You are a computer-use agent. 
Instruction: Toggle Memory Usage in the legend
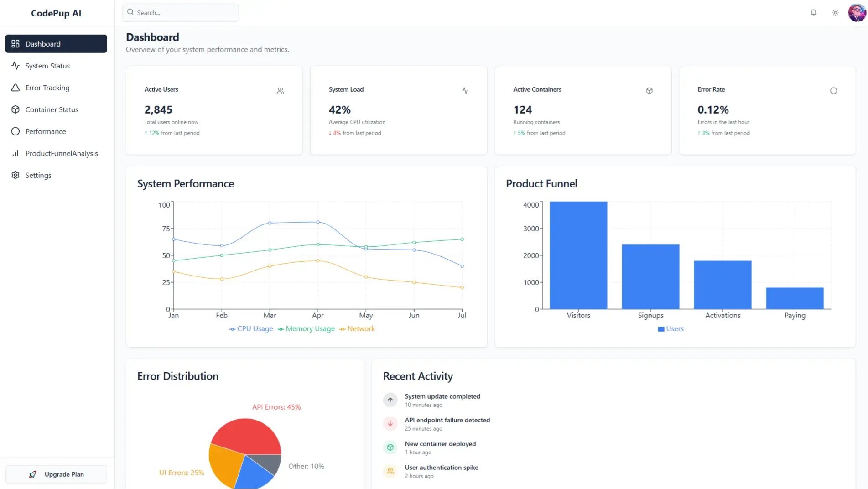pos(306,328)
